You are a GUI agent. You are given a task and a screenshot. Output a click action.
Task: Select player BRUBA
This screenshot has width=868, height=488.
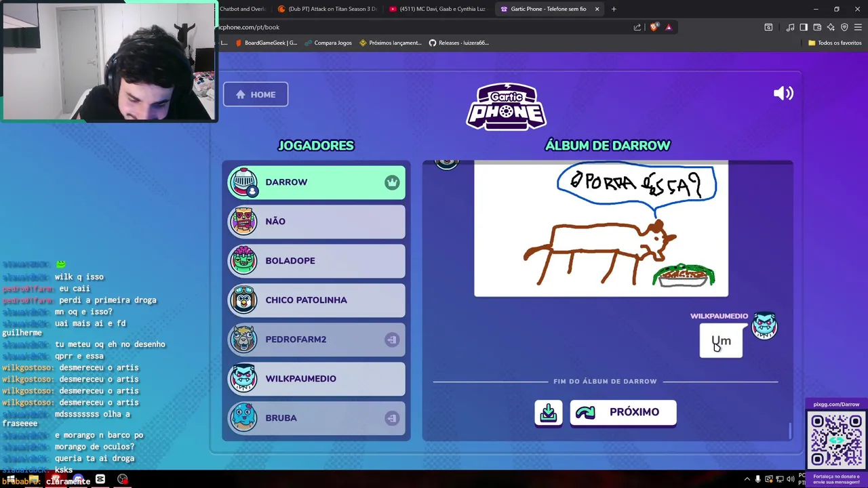coord(317,418)
